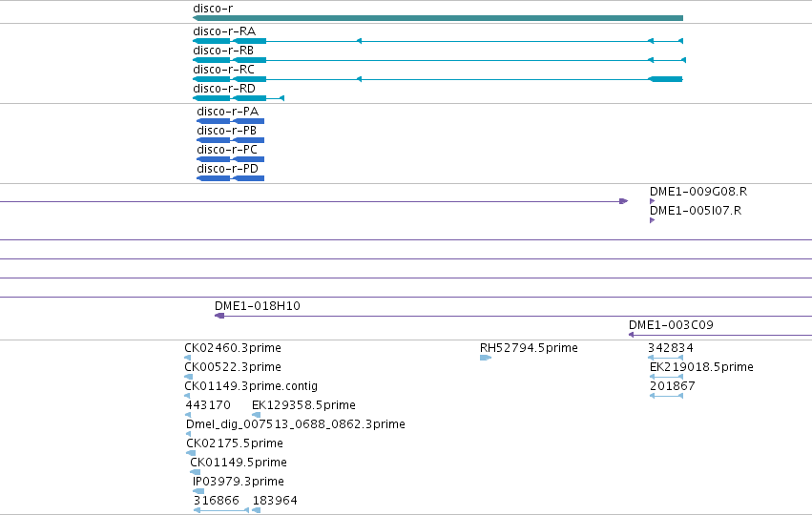
Task: Select the disco-r gene bar
Action: click(x=438, y=18)
